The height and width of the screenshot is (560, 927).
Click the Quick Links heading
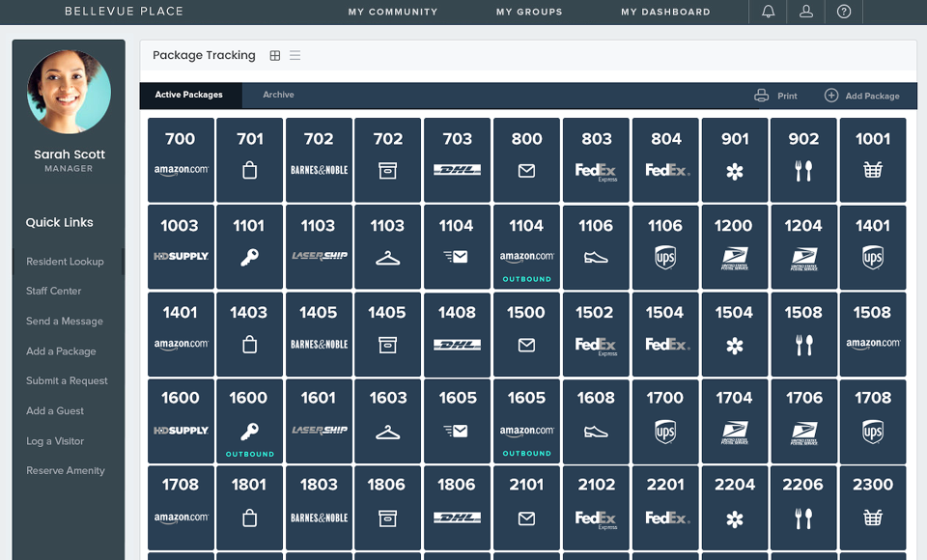(59, 222)
